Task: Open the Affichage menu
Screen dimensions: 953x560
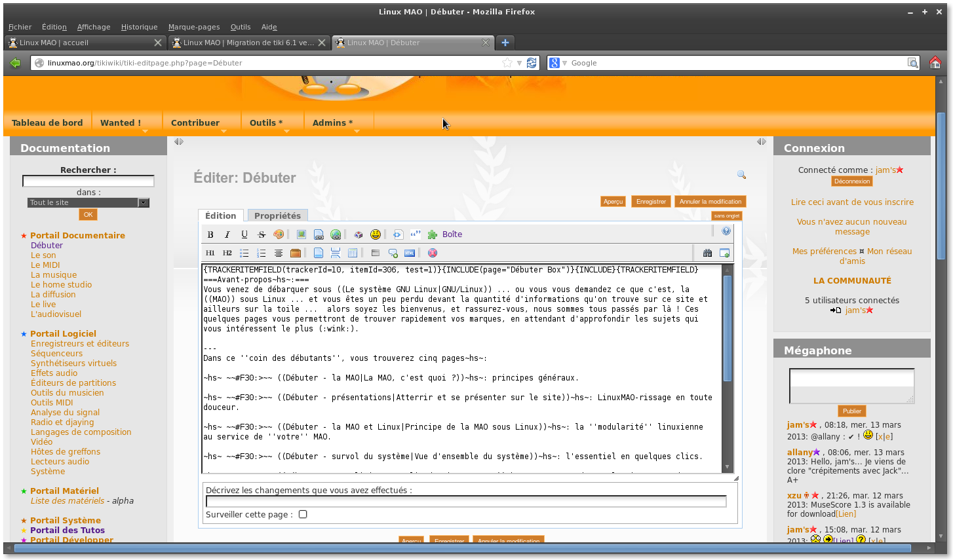Action: (x=94, y=27)
